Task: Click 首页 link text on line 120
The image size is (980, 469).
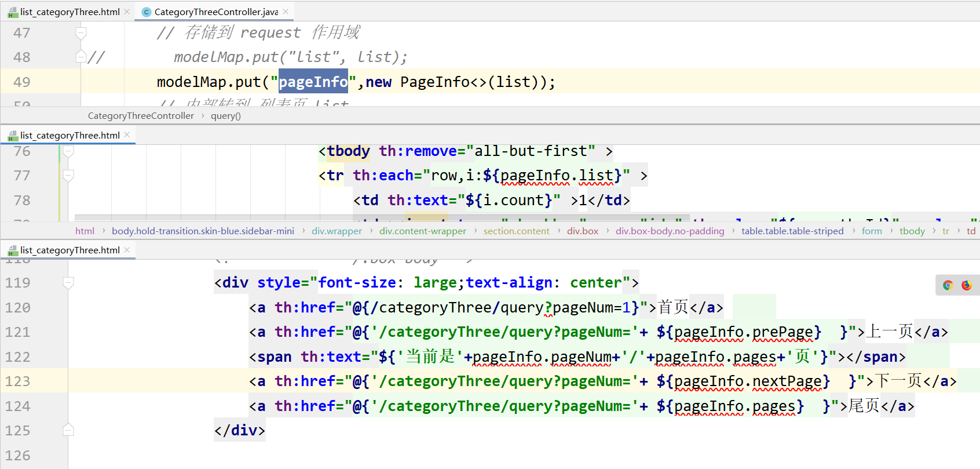Action: pos(673,307)
